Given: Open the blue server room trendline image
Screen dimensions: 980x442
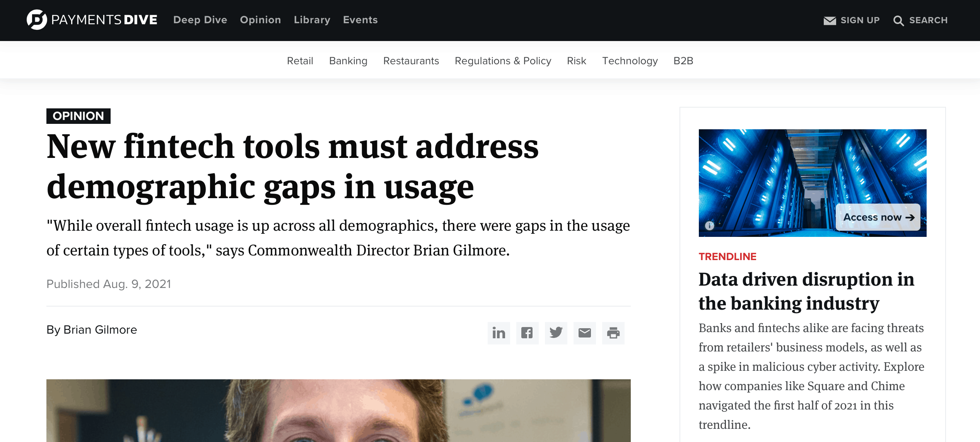Looking at the screenshot, I should point(813,183).
